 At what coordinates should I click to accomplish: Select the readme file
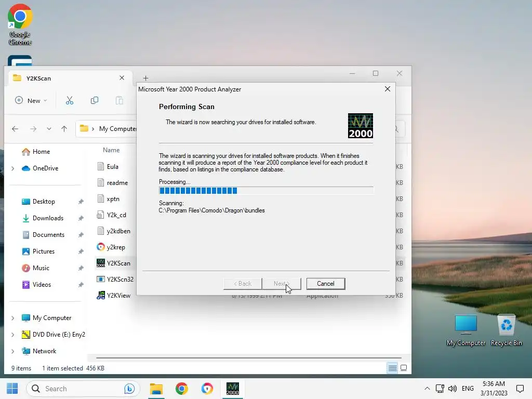tap(117, 182)
